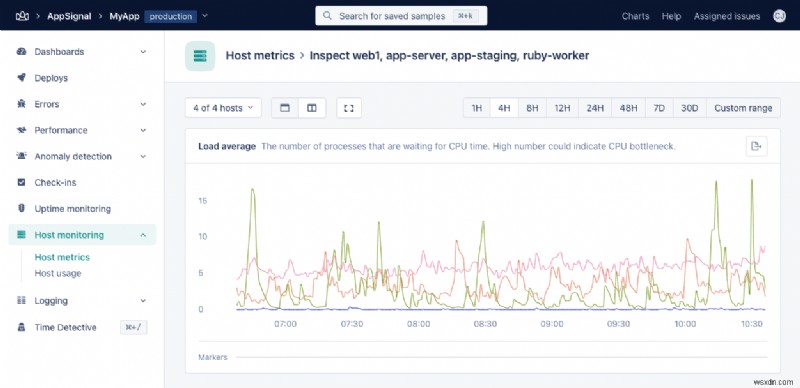The height and width of the screenshot is (388, 800).
Task: Click the Anomaly detection icon
Action: coord(21,156)
